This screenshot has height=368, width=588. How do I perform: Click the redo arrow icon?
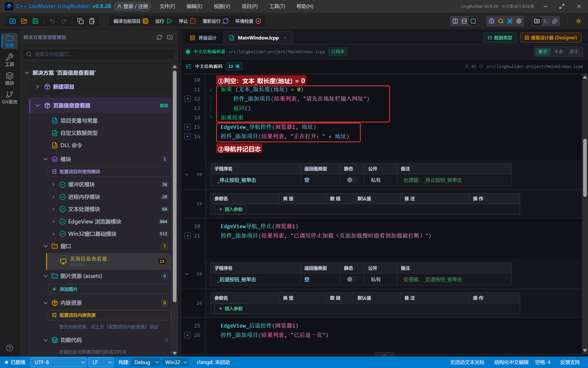tap(64, 21)
